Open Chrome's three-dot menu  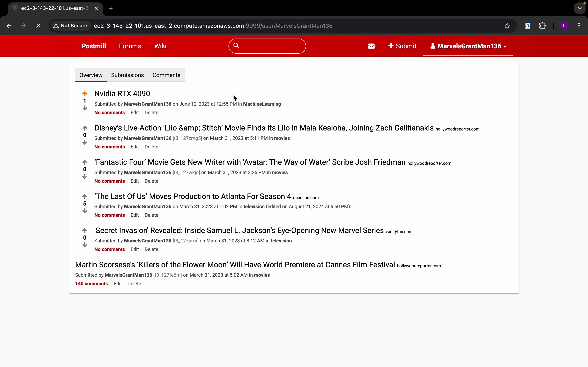[579, 26]
